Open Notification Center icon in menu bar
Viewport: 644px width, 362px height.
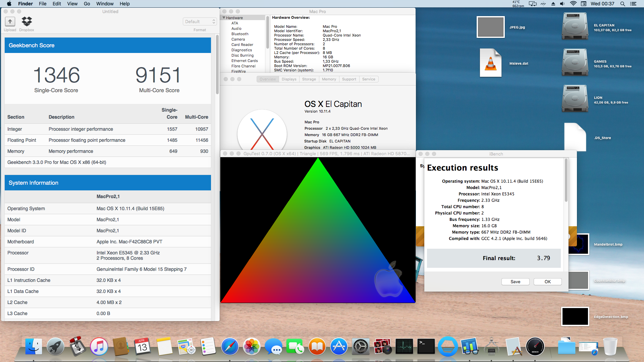(633, 4)
